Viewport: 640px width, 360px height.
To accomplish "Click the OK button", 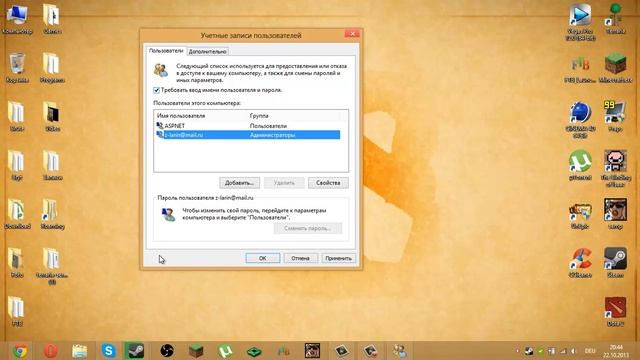I will tap(262, 258).
